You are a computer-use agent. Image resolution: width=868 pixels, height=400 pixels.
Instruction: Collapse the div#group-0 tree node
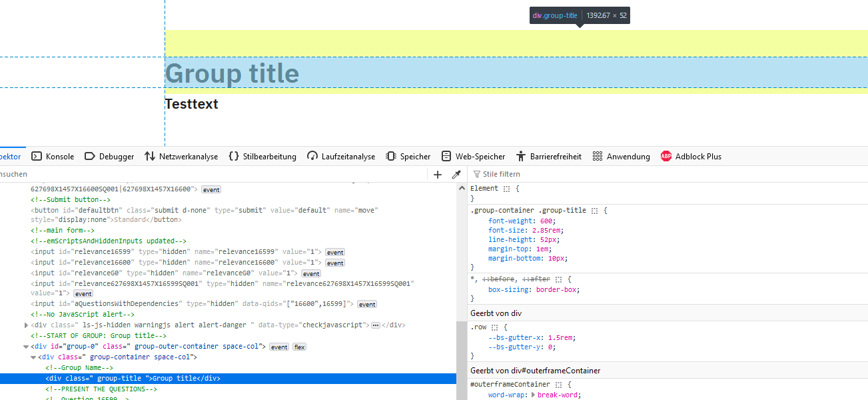[x=26, y=347]
